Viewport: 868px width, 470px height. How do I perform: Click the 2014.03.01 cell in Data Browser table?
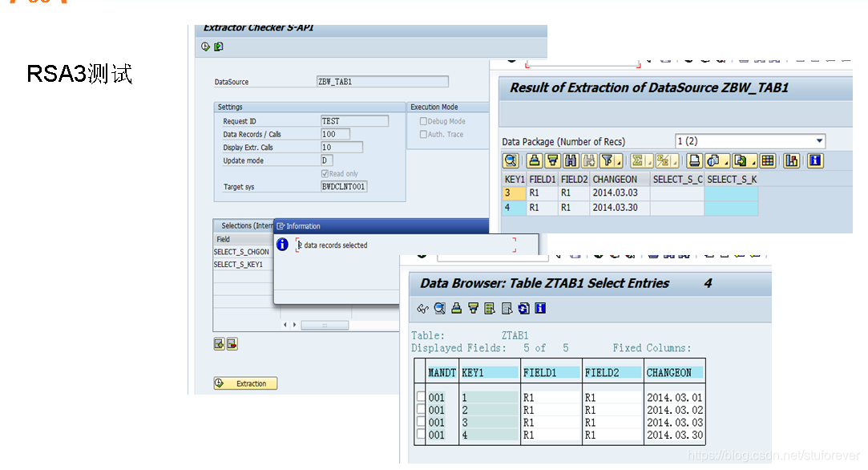(x=674, y=397)
